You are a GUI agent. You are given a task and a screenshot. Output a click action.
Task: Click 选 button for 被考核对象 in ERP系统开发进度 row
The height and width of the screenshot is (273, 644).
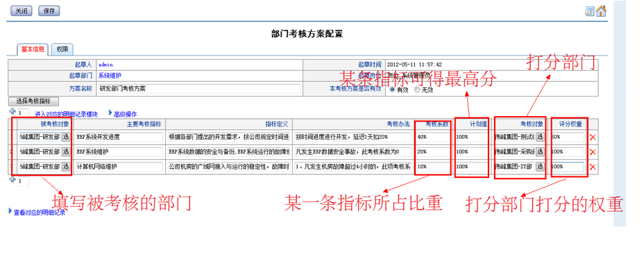(66, 137)
